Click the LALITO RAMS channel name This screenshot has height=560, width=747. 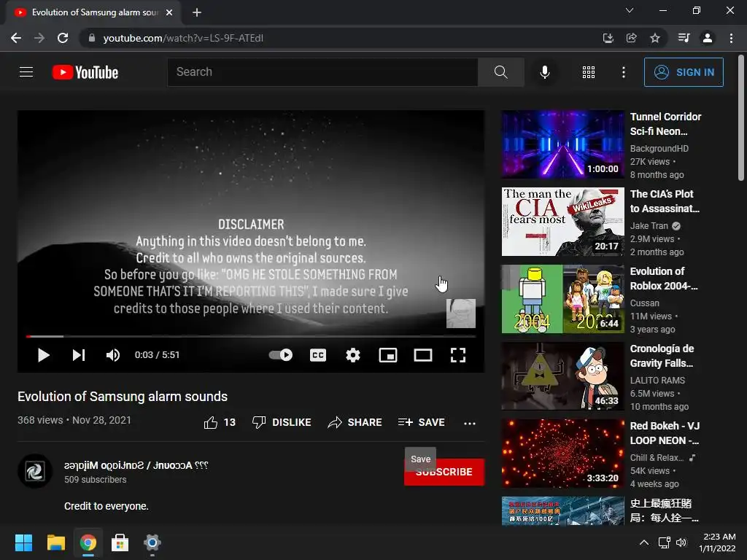click(x=657, y=380)
